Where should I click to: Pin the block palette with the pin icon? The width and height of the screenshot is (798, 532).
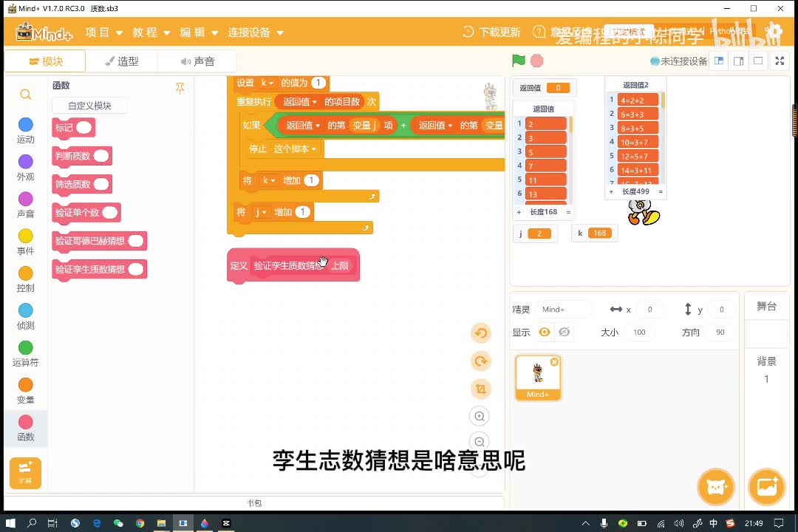tap(180, 88)
